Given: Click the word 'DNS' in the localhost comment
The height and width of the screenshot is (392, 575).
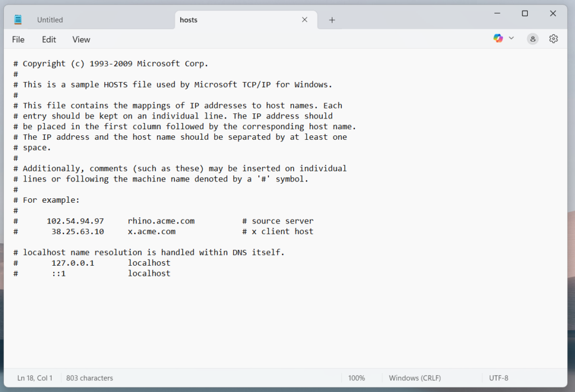Looking at the screenshot, I should (x=239, y=253).
